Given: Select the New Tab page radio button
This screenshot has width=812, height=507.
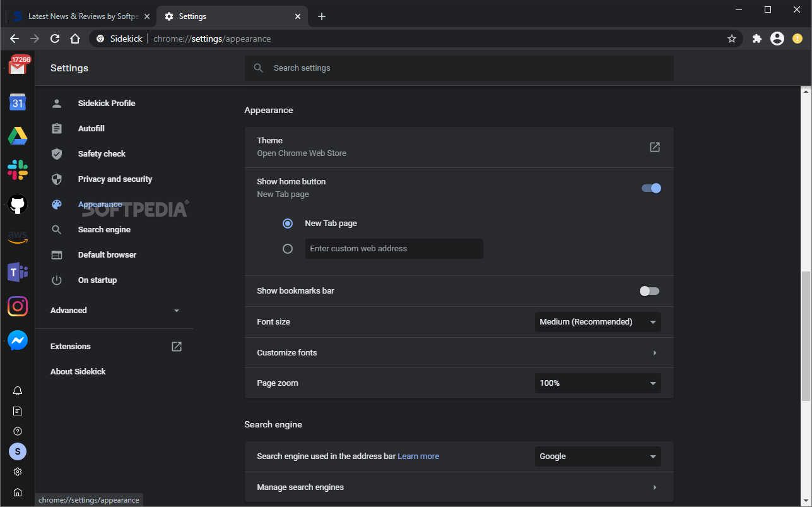Looking at the screenshot, I should click(x=288, y=224).
